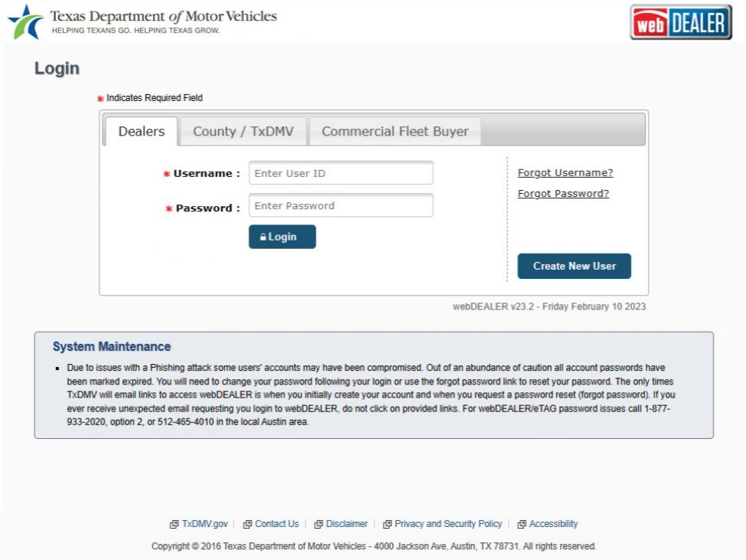Click external-link icon beside Privacy and Security Policy
This screenshot has height=560, width=746.
(x=388, y=525)
